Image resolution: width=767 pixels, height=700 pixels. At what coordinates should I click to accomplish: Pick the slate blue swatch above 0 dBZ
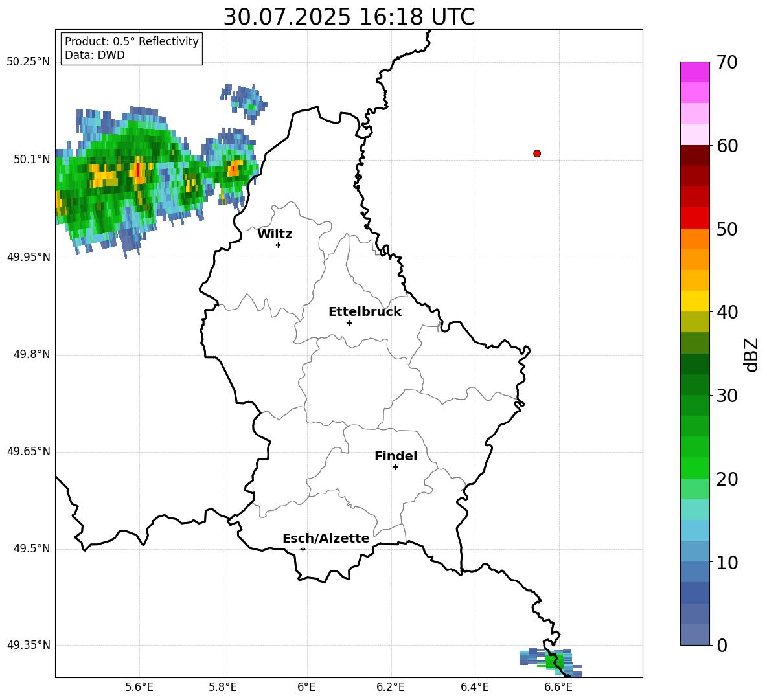click(x=694, y=635)
